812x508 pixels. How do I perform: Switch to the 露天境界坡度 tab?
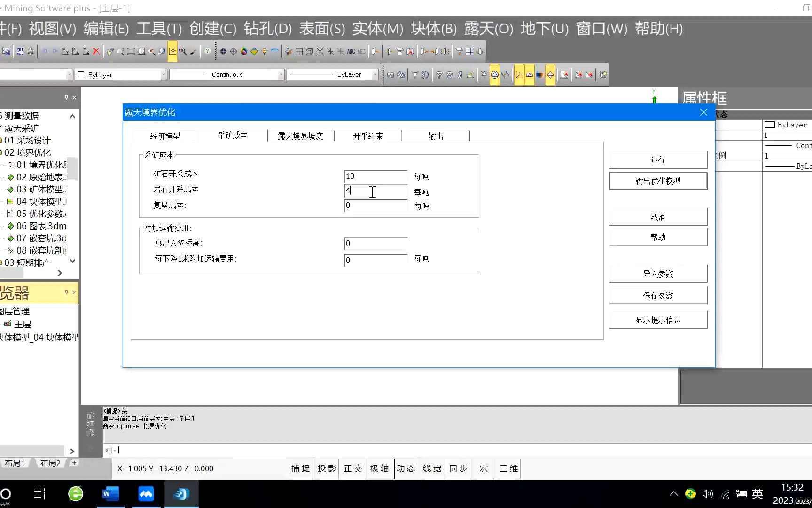[300, 136]
